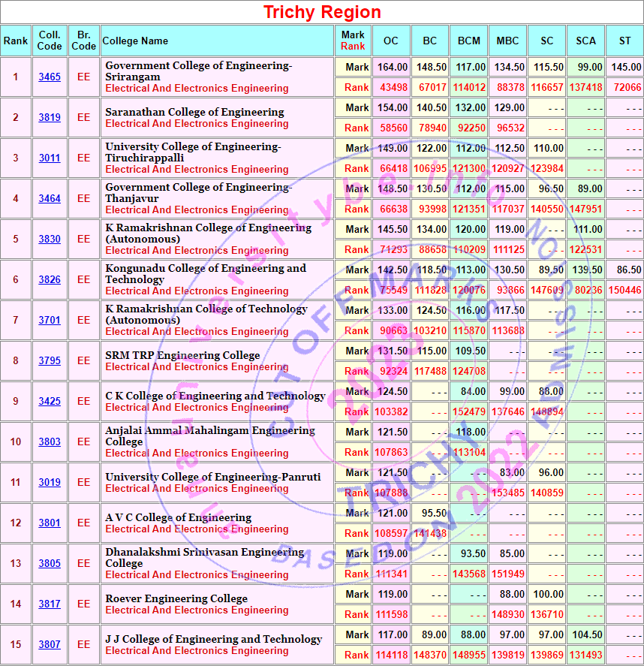
Task: Click the ST column header
Action: coord(624,41)
